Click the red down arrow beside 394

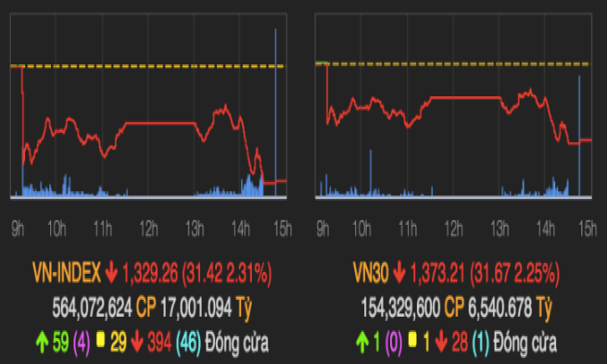point(137,343)
